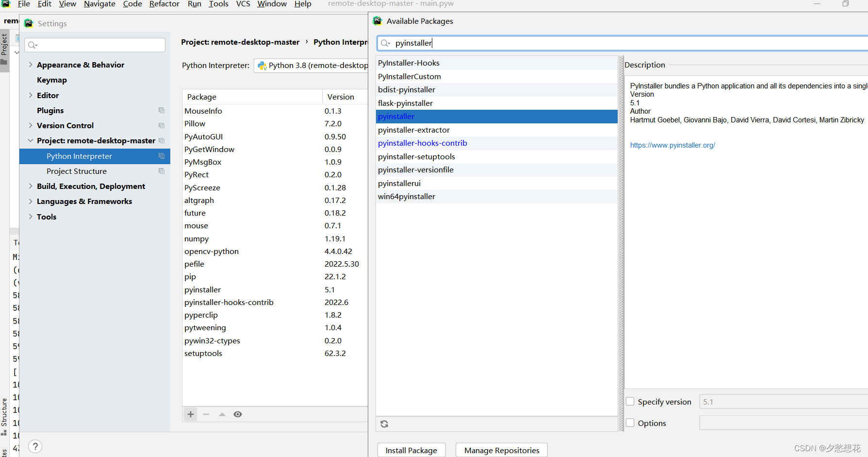This screenshot has width=868, height=457.
Task: Expand Build, Execution, Deployment node
Action: (x=31, y=186)
